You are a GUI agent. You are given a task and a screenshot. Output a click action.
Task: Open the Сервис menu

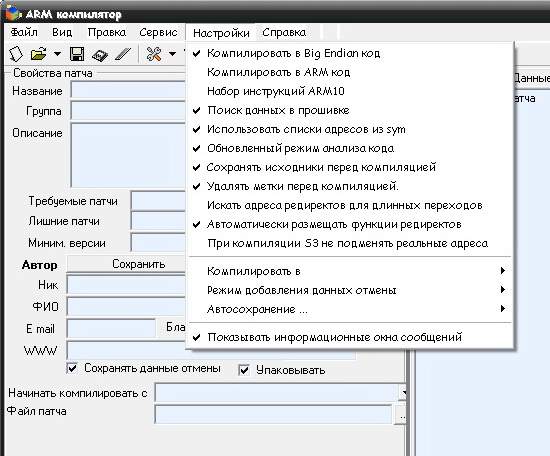158,32
